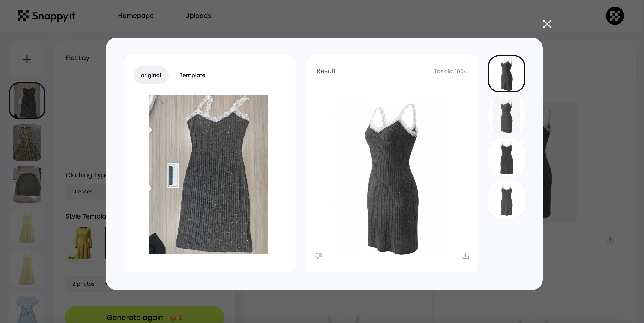Switch to the Template view
Viewport: 644px width, 323px height.
click(x=192, y=75)
